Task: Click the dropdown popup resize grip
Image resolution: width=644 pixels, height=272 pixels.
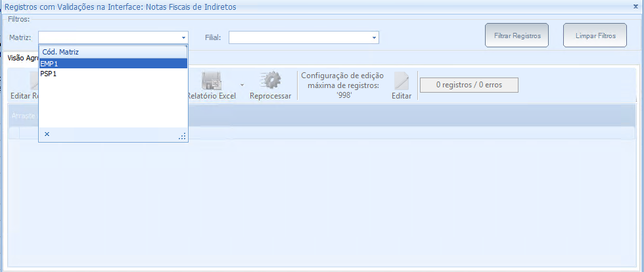Action: pos(183,137)
